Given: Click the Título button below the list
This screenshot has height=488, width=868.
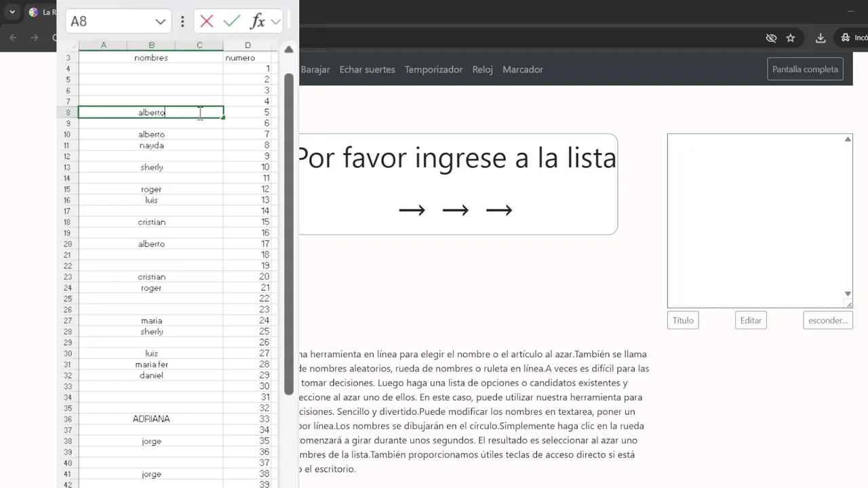Looking at the screenshot, I should coord(683,320).
